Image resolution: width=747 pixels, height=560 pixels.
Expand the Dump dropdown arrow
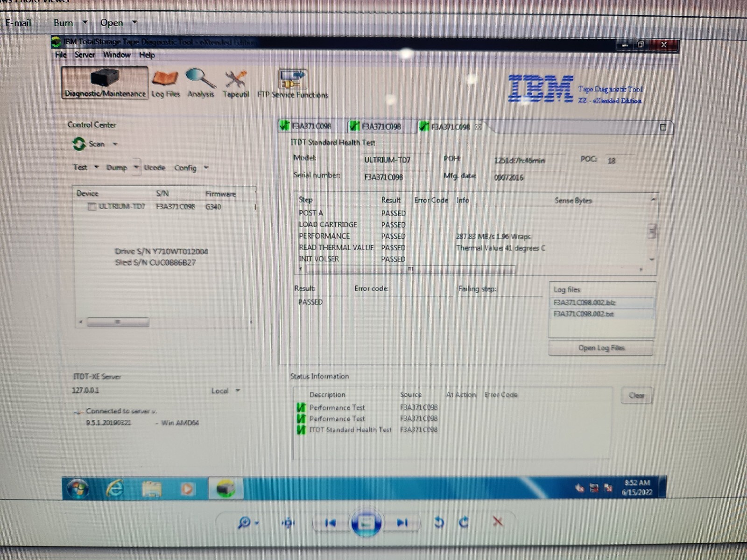pos(136,167)
